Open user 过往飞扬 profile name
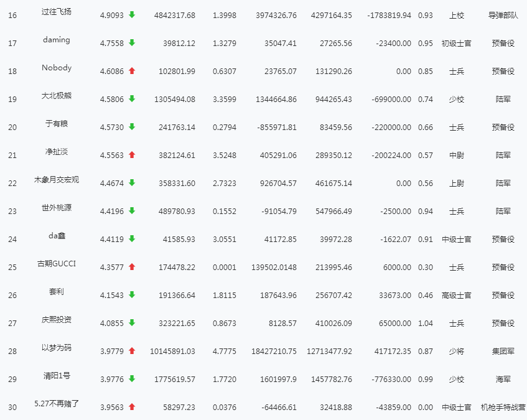Screen dimensions: 527x420 pos(57,12)
